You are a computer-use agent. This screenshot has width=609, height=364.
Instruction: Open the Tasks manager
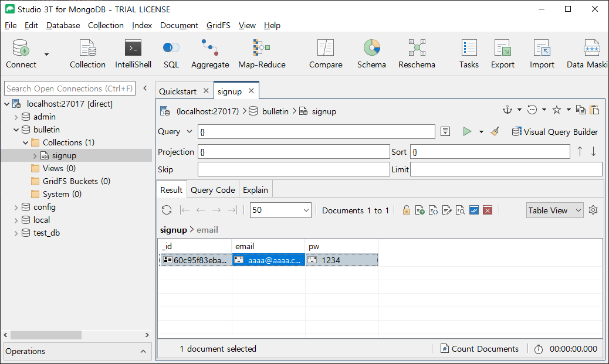pyautogui.click(x=469, y=53)
